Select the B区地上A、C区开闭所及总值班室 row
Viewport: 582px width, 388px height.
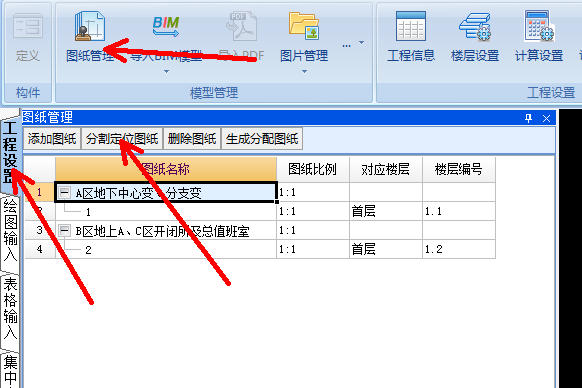166,231
